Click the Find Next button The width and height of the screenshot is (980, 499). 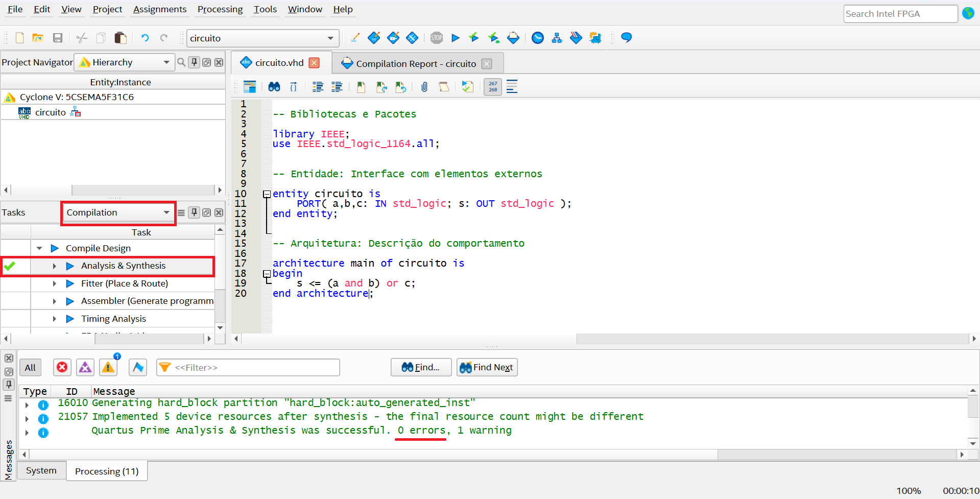tap(487, 367)
